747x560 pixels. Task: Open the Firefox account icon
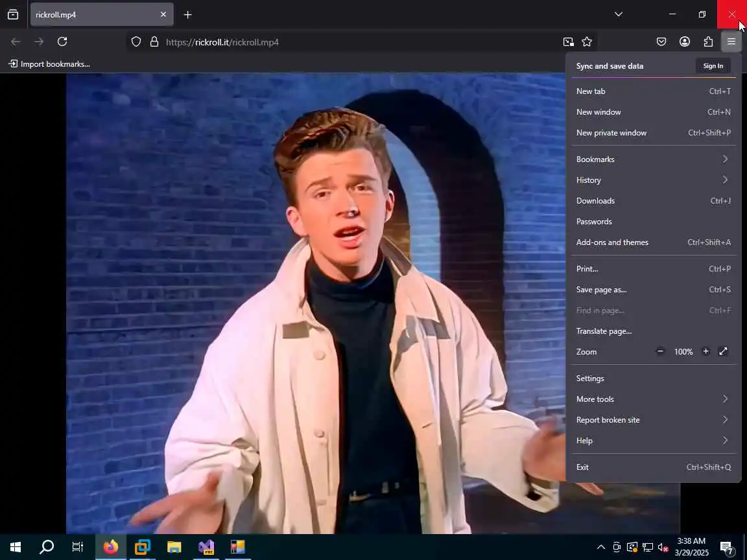point(685,42)
